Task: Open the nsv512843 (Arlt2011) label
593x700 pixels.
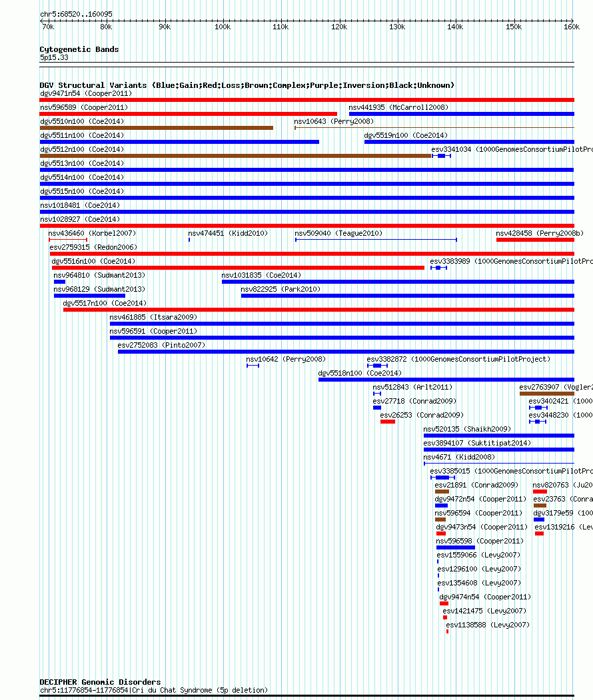Action: pyautogui.click(x=412, y=386)
